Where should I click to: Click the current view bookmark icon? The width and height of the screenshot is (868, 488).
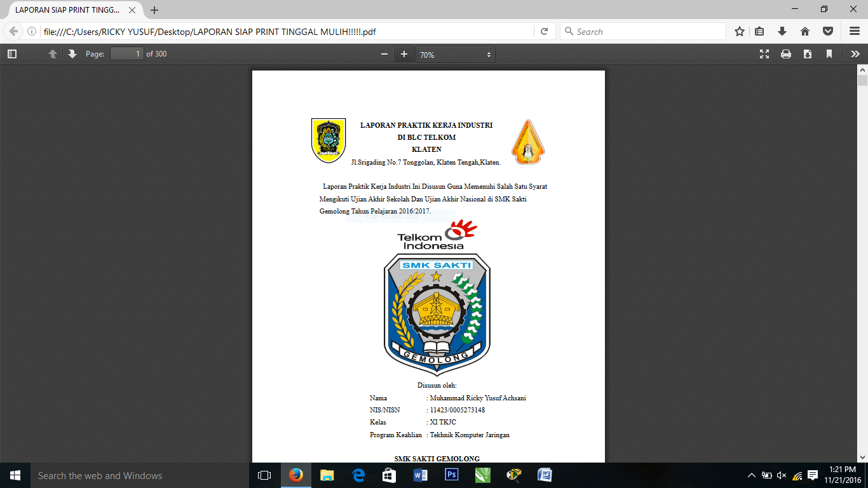829,54
